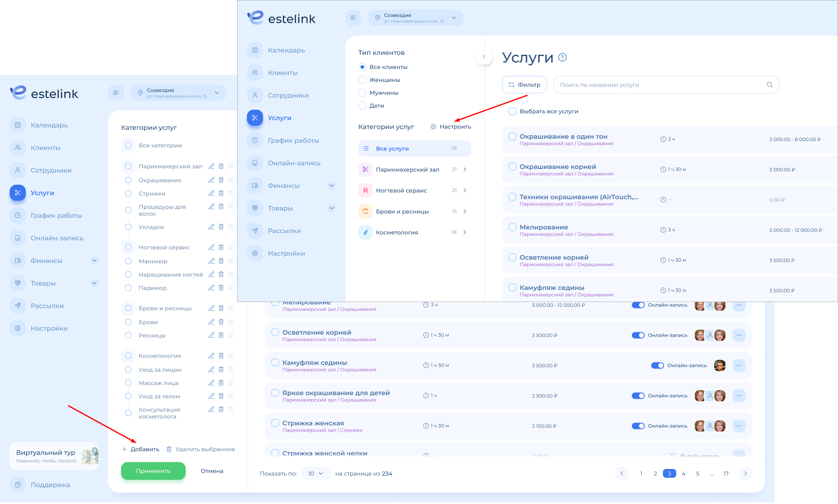
Task: Open the help icon beside Услуги title
Action: [562, 57]
